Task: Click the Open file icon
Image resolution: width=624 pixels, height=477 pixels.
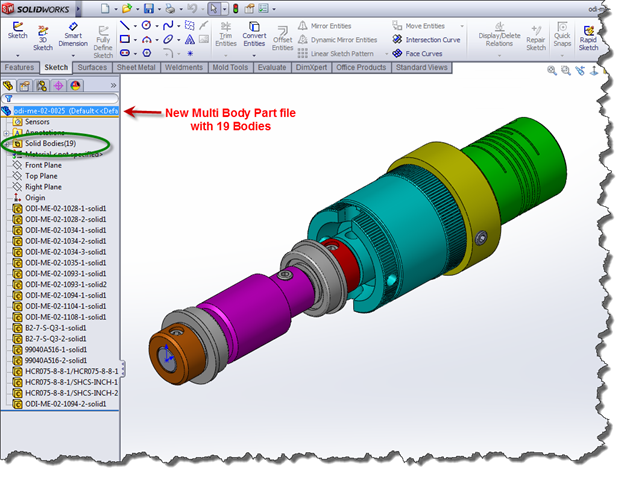Action: (127, 8)
